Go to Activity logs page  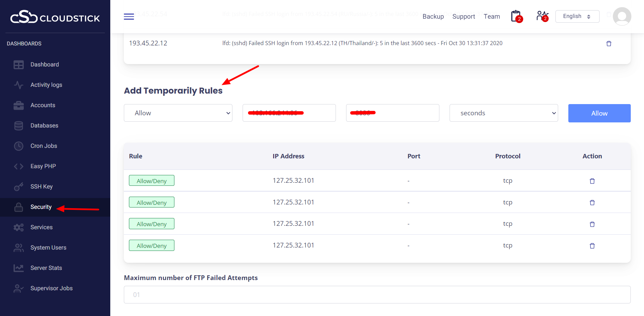(46, 85)
